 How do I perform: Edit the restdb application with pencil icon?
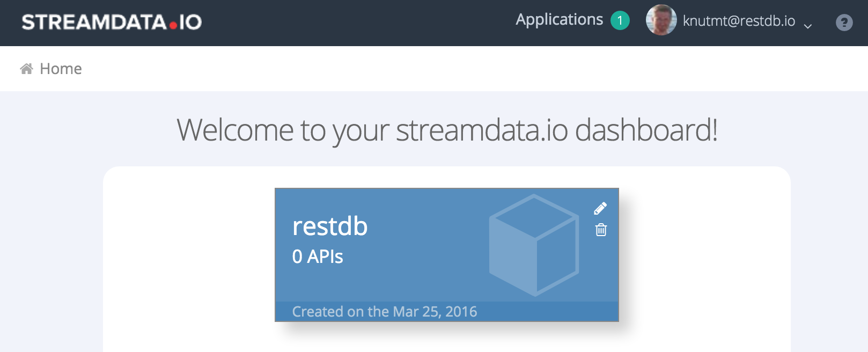pos(600,208)
